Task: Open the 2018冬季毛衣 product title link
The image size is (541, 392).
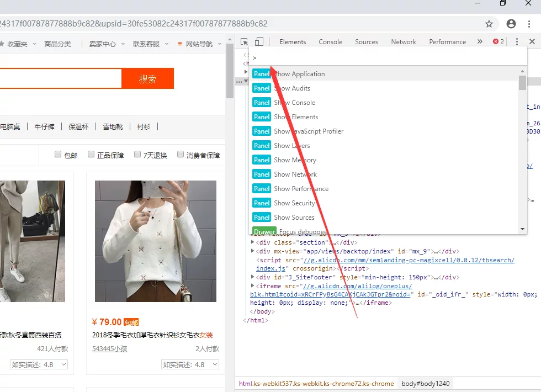Action: [152, 335]
